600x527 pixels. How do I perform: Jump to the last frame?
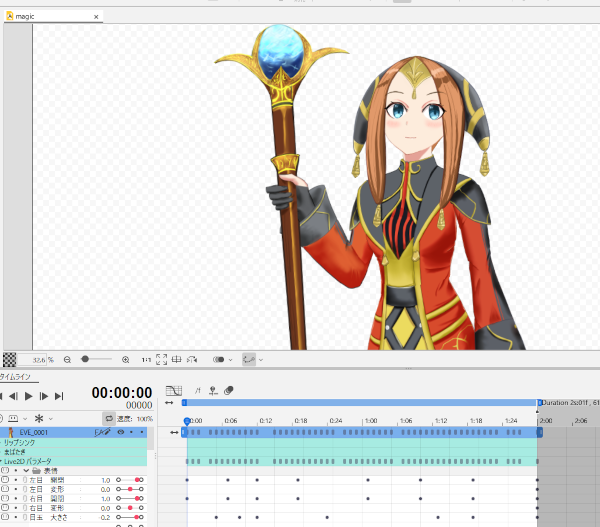click(59, 396)
